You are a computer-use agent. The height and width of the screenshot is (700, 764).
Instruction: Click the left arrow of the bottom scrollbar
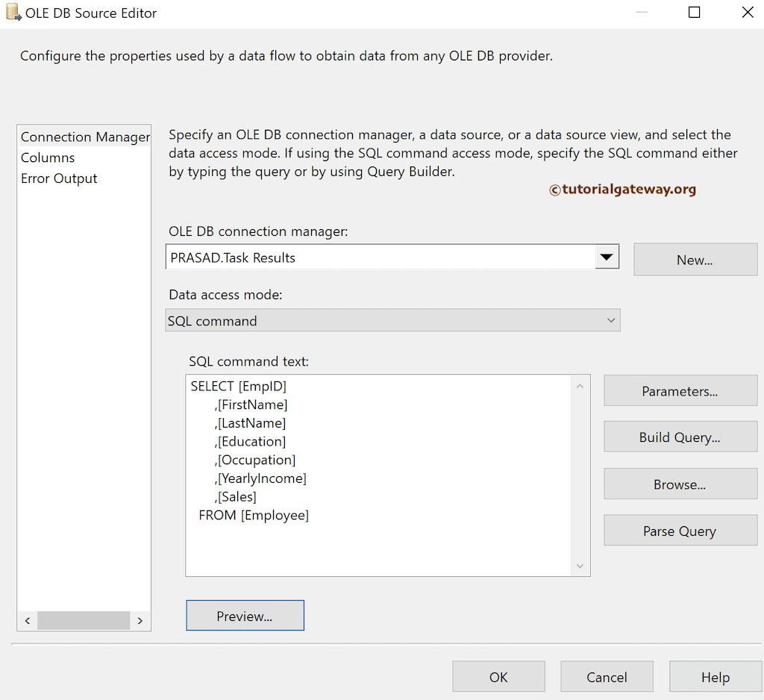click(x=27, y=620)
